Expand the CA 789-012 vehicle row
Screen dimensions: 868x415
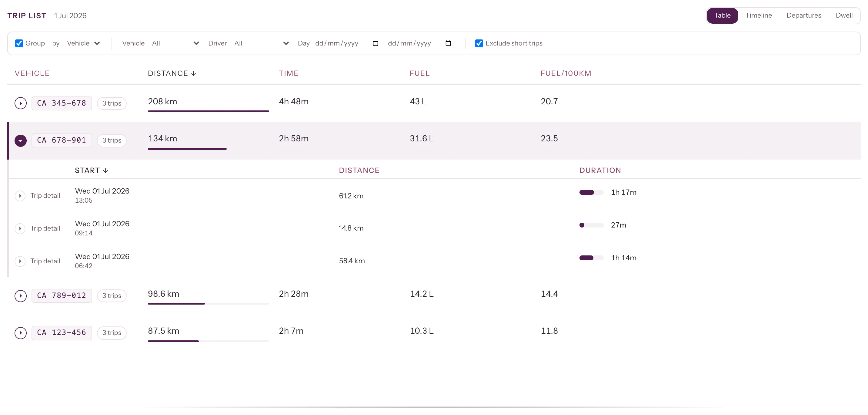coord(21,295)
